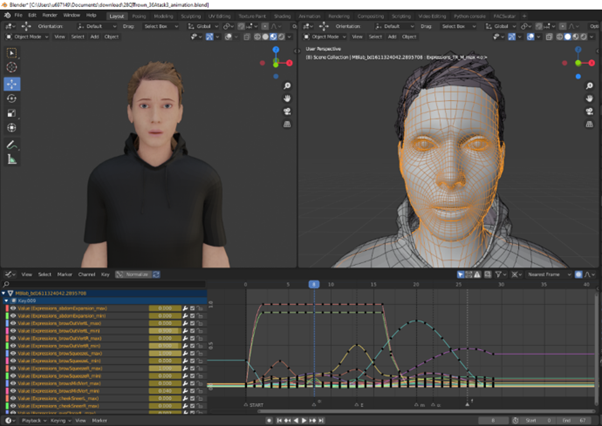Click the pan hand icon in left viewport
The width and height of the screenshot is (602, 426).
tap(287, 98)
